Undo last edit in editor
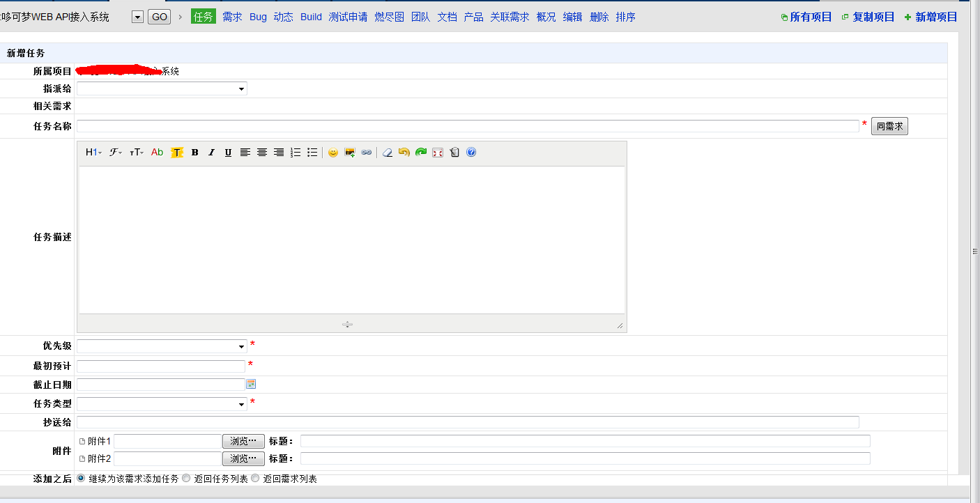The image size is (980, 503). click(404, 153)
